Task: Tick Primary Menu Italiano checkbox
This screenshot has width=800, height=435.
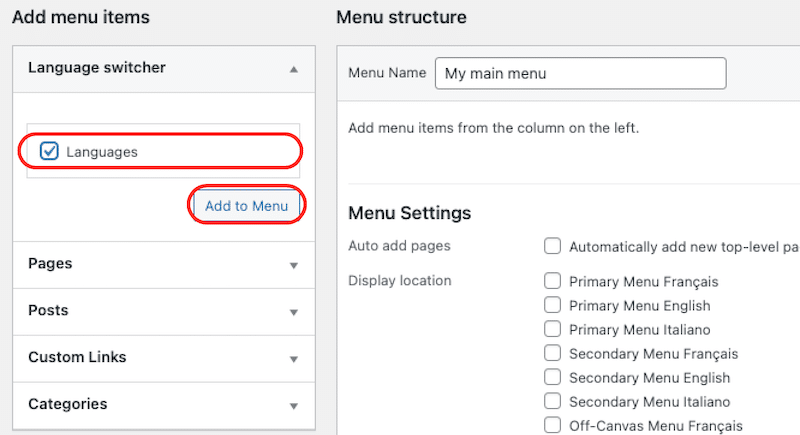Action: pos(552,329)
